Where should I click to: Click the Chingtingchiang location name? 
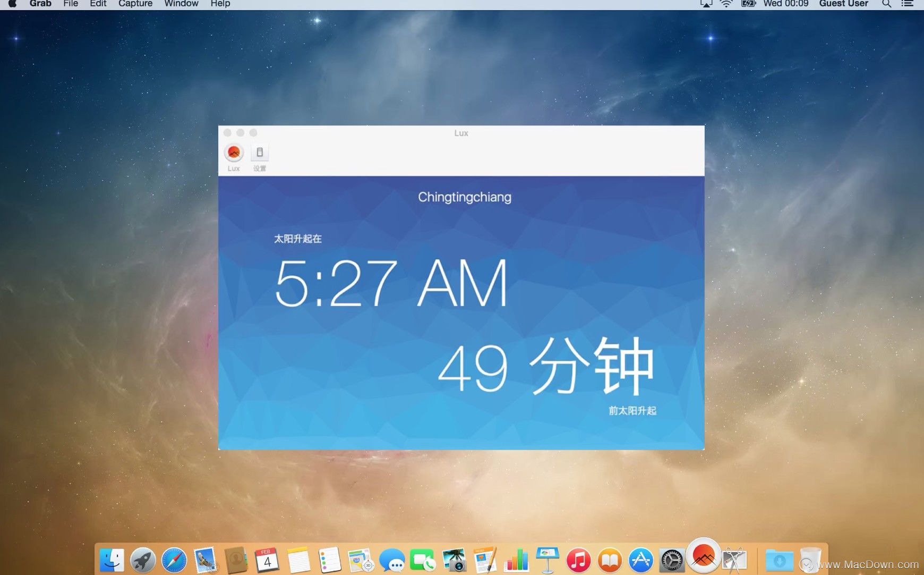point(465,198)
